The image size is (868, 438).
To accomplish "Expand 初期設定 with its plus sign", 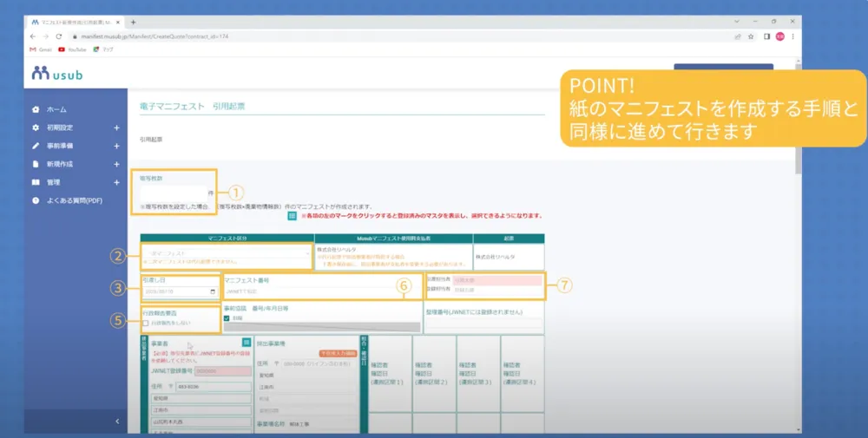I will [116, 127].
